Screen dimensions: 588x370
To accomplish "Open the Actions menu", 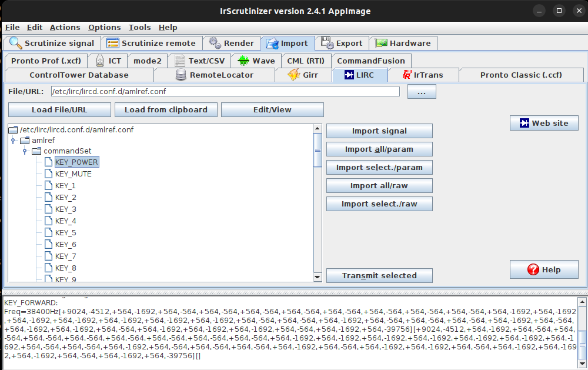I will [x=65, y=27].
